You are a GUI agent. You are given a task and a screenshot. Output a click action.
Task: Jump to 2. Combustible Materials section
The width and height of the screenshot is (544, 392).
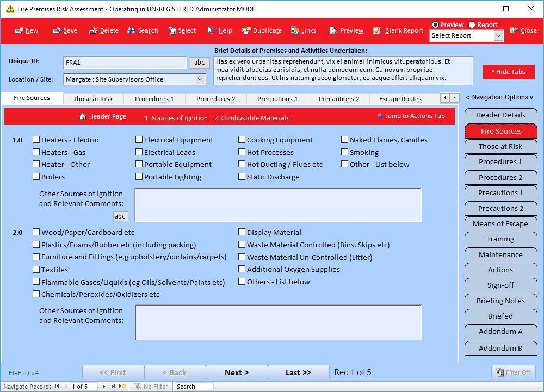(x=252, y=118)
